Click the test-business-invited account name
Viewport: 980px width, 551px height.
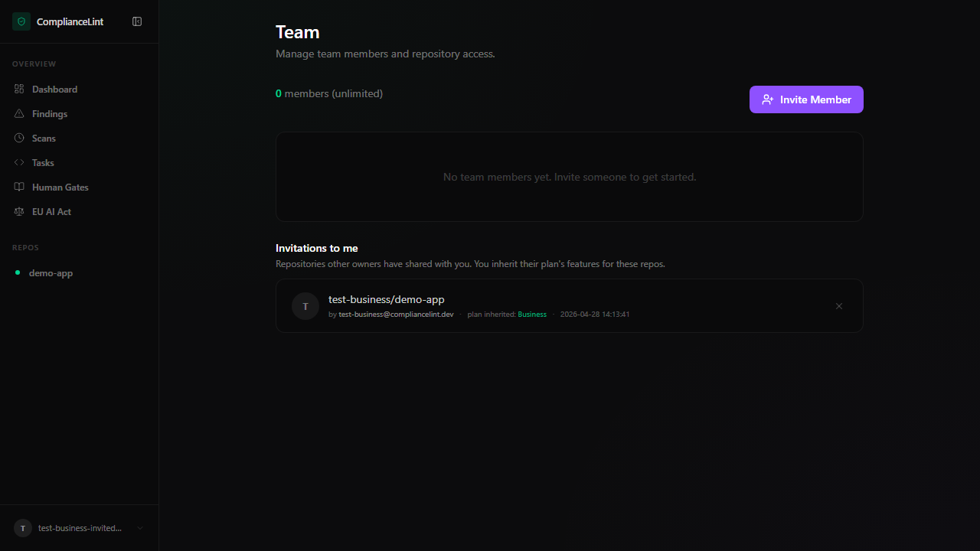pos(80,528)
